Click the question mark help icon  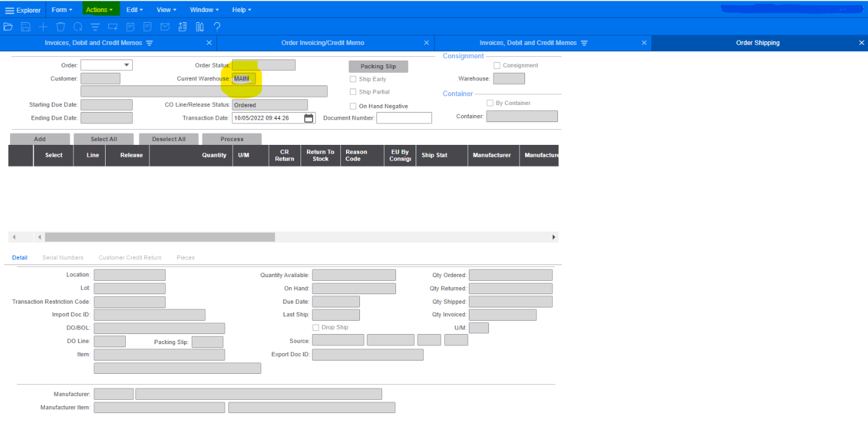coord(217,27)
